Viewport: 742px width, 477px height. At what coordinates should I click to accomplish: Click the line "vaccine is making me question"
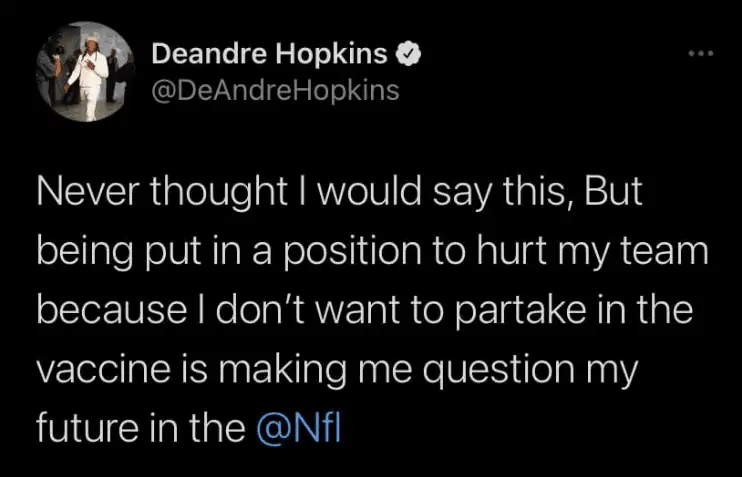click(336, 371)
